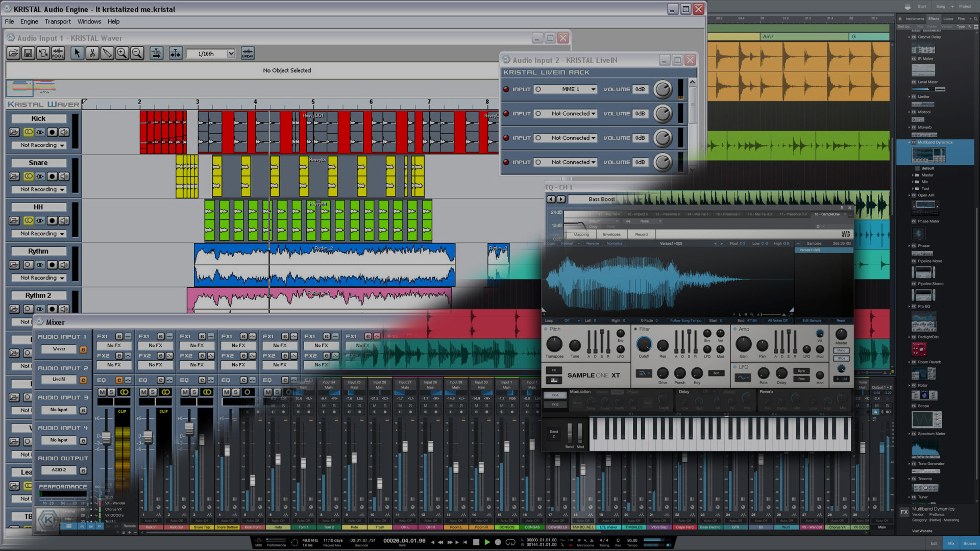Click the transport stop button
The image size is (980, 551).
476,542
